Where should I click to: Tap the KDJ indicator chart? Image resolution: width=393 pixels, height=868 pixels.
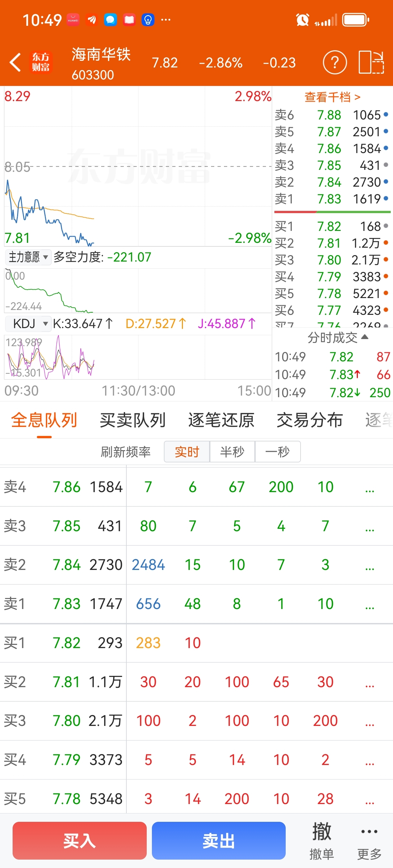tap(138, 357)
